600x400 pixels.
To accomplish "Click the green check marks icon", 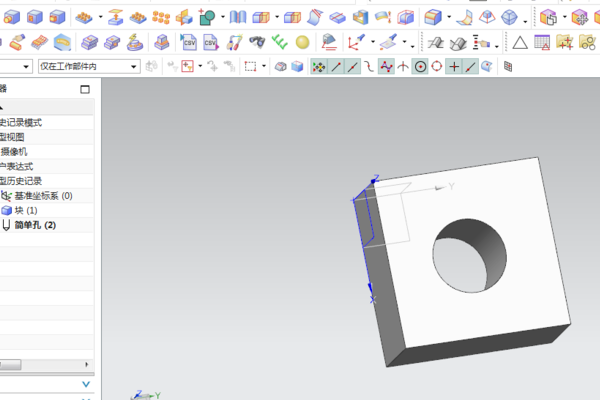I will 279,42.
